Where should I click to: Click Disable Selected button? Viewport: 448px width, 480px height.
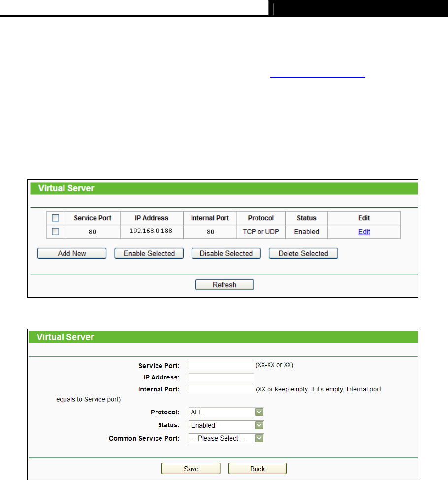[226, 253]
